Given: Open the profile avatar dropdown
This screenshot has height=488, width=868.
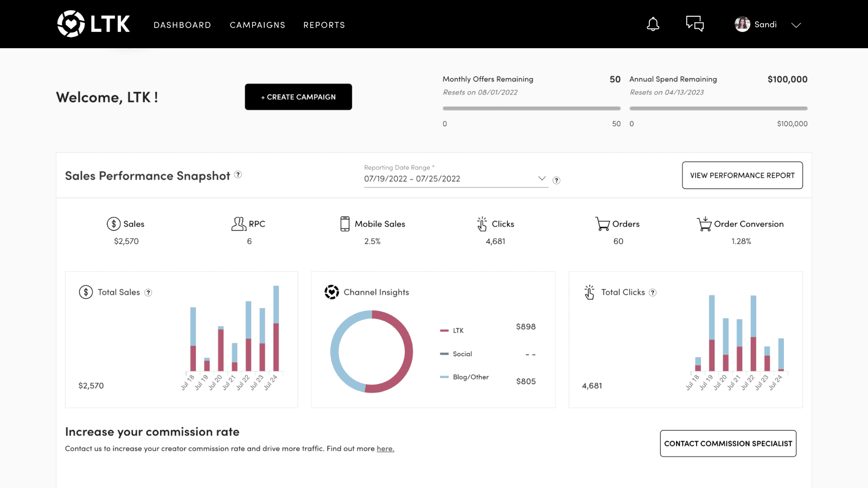Looking at the screenshot, I should coord(742,24).
